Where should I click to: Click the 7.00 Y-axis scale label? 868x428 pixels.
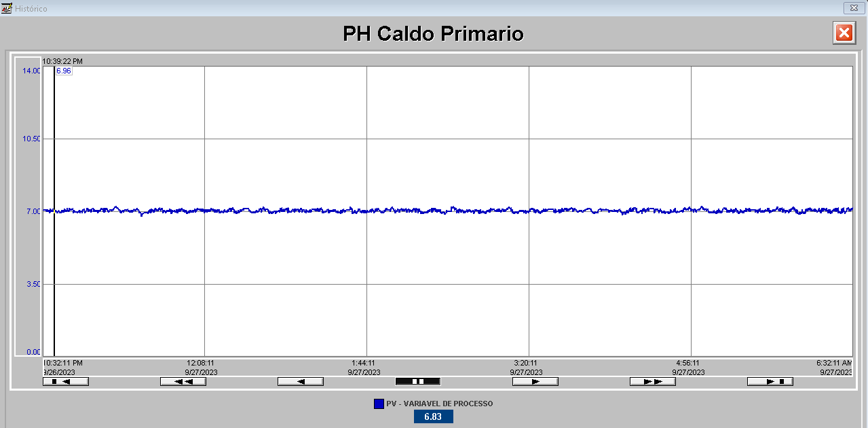[x=33, y=211]
